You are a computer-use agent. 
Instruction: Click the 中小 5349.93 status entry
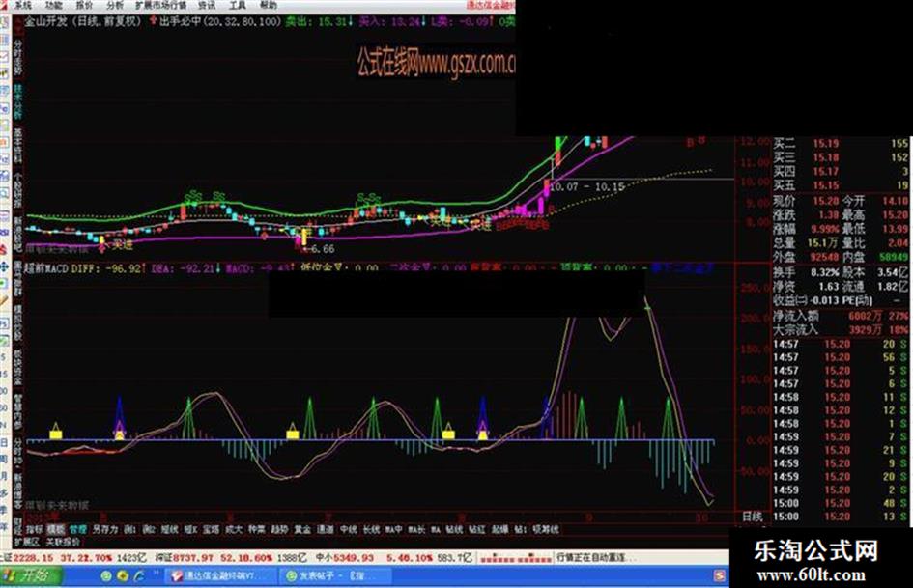point(394,558)
